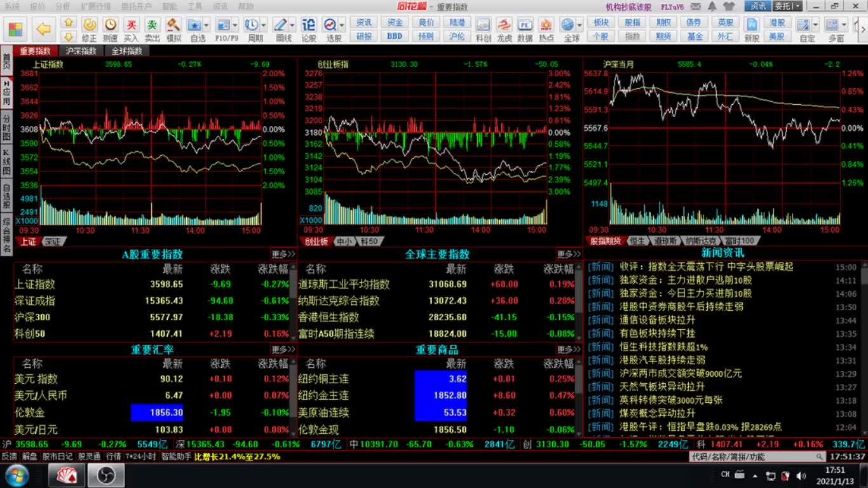Click 更多>> beside 全球主要指数
This screenshot has height=488, width=868.
coord(569,254)
